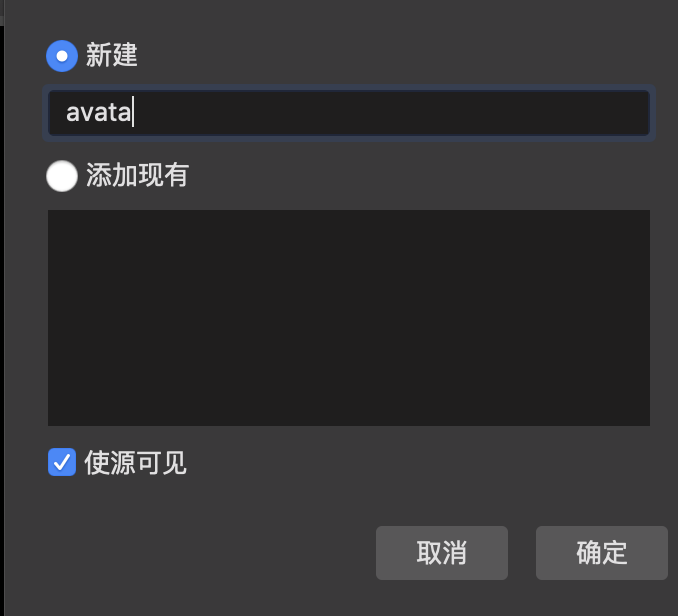Click the 确定 button
Screen dimensions: 678x616
click(x=601, y=552)
